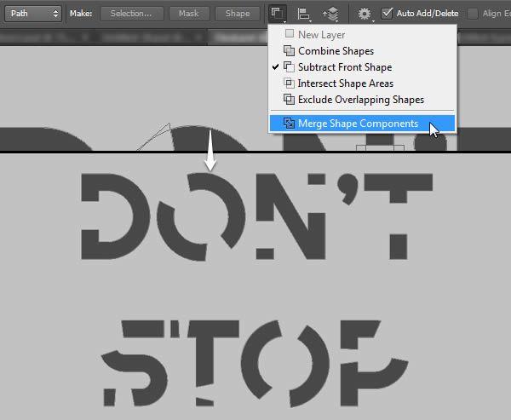Click the Merge Shape Components icon
Image resolution: width=511 pixels, height=420 pixels.
click(289, 124)
